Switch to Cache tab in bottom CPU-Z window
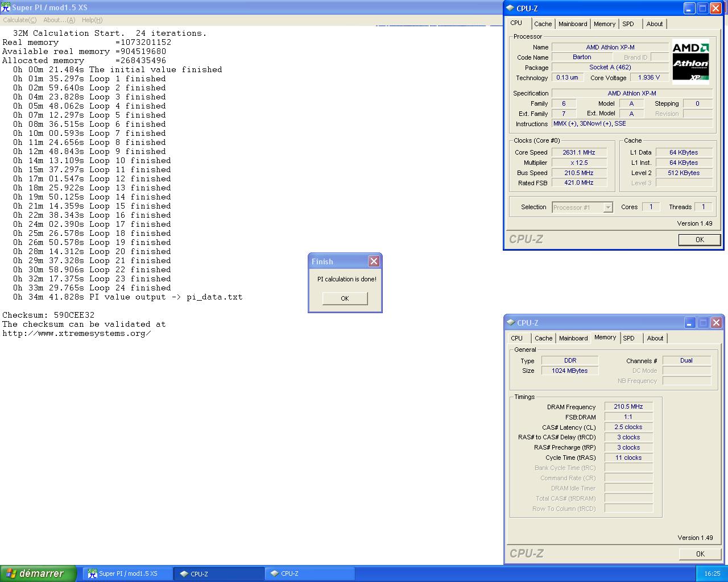The image size is (728, 582). click(543, 338)
